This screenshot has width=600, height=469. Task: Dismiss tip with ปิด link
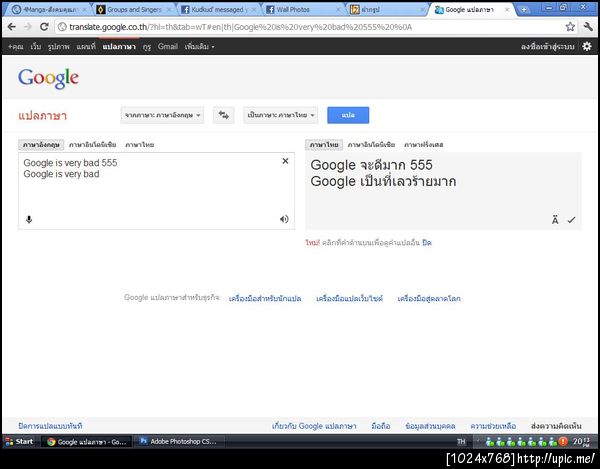[427, 243]
